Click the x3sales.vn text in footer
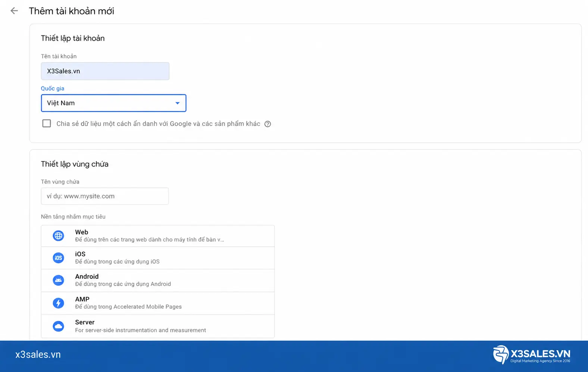Viewport: 588px width, 372px height. point(38,354)
